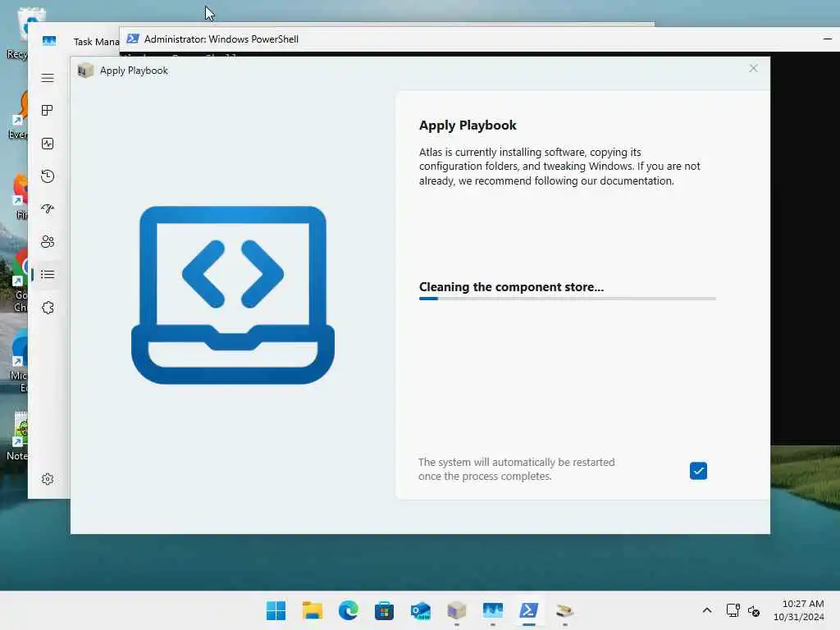
Task: Open Performance page in Task Manager sidebar
Action: [48, 144]
